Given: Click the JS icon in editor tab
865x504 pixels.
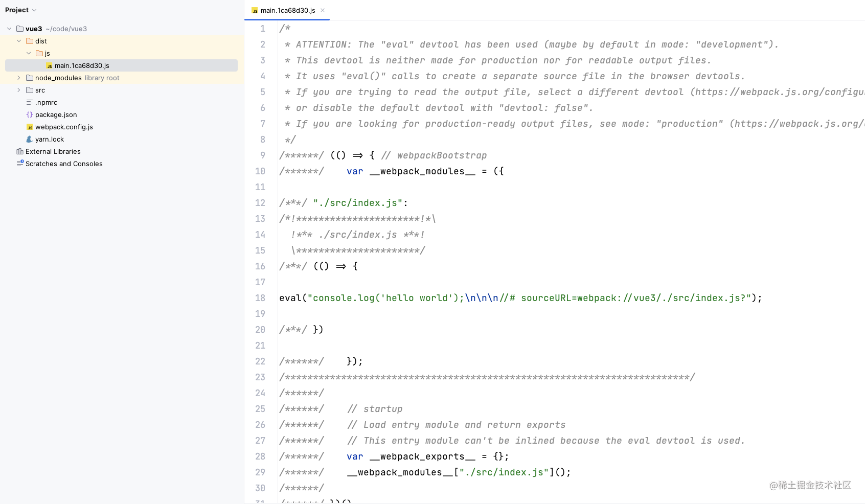Looking at the screenshot, I should (255, 10).
